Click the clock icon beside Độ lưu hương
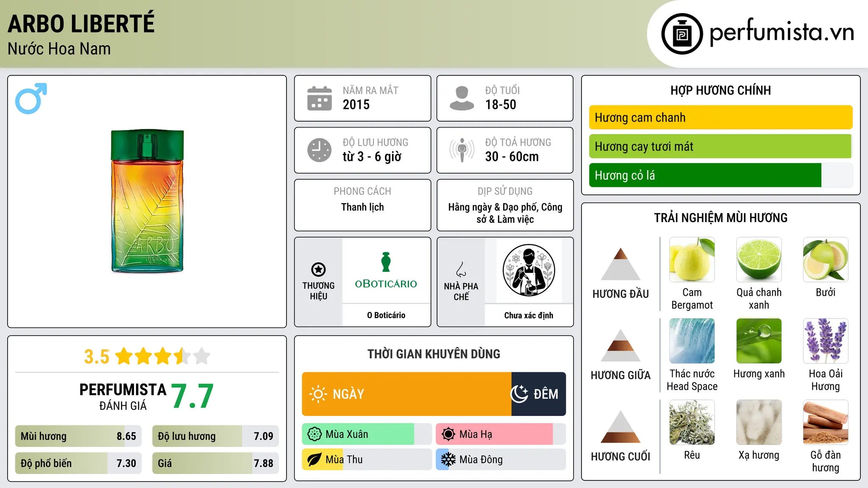Screen dimensions: 868x488 (x=320, y=150)
